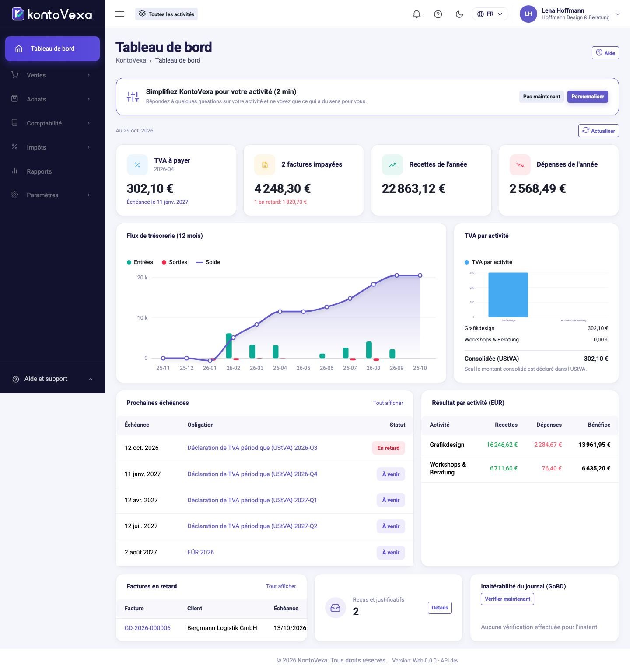Click the Grafikdesign bar in TVA chart
This screenshot has width=630, height=672.
(x=508, y=295)
